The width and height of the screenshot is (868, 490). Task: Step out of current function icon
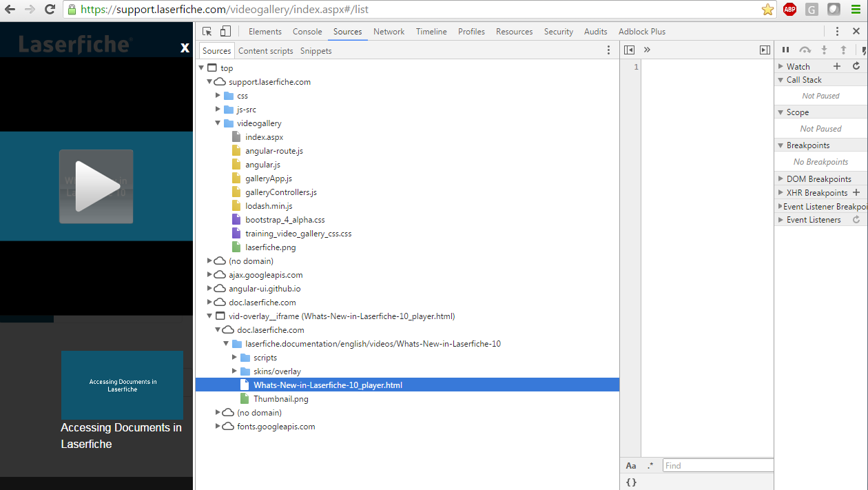(843, 50)
